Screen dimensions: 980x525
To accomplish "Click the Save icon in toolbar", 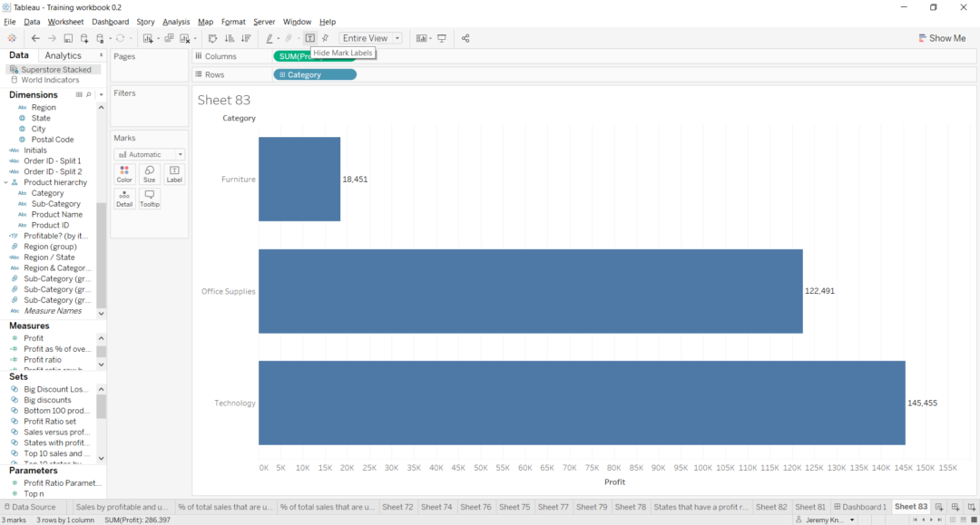I will click(x=68, y=38).
